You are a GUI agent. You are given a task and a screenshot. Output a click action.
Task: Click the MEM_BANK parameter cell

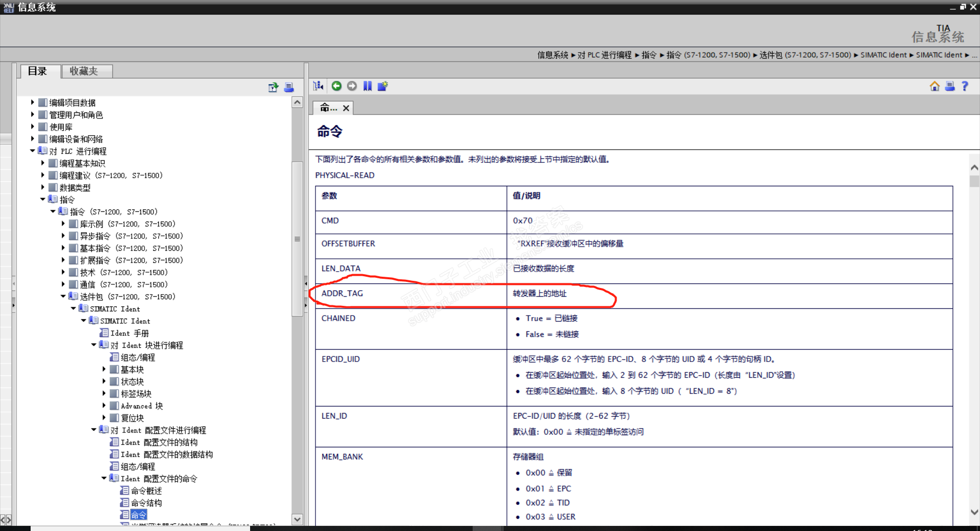411,486
